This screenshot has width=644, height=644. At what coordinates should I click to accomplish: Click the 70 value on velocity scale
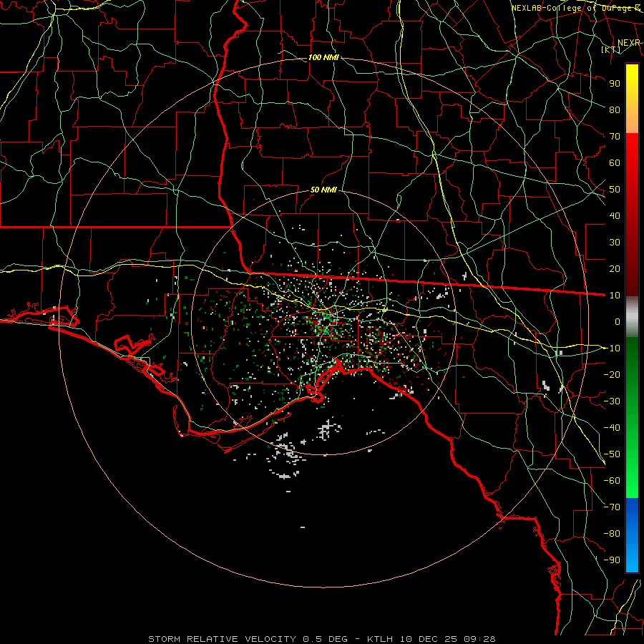615,137
